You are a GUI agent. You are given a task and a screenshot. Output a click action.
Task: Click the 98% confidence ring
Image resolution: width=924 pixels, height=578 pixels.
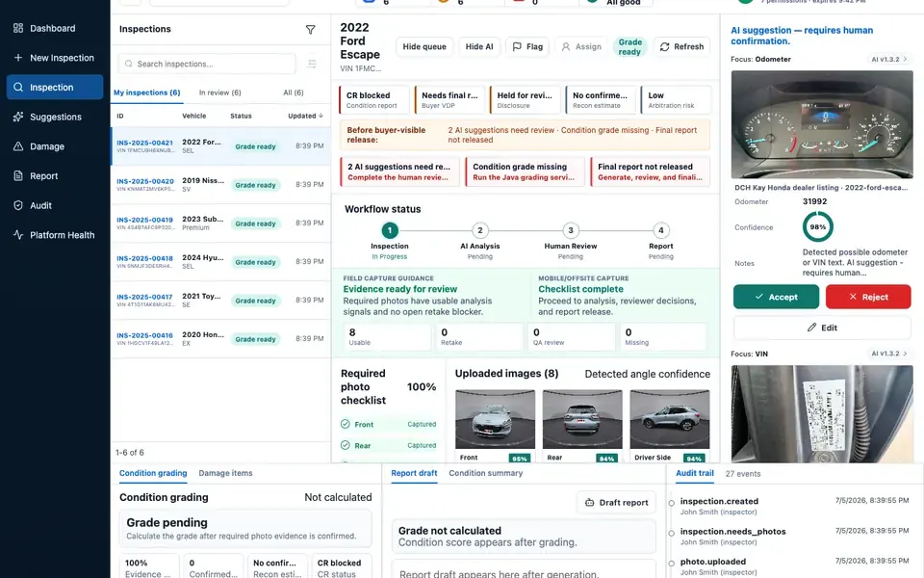(x=818, y=227)
